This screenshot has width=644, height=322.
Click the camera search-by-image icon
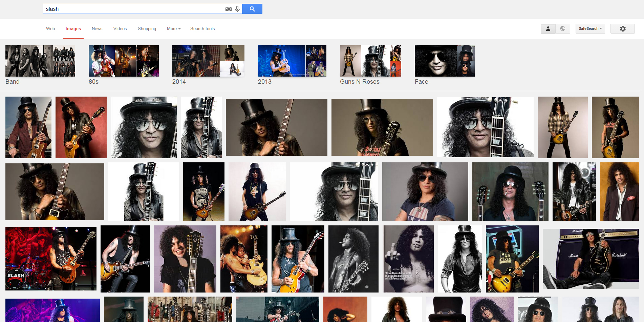(x=229, y=9)
